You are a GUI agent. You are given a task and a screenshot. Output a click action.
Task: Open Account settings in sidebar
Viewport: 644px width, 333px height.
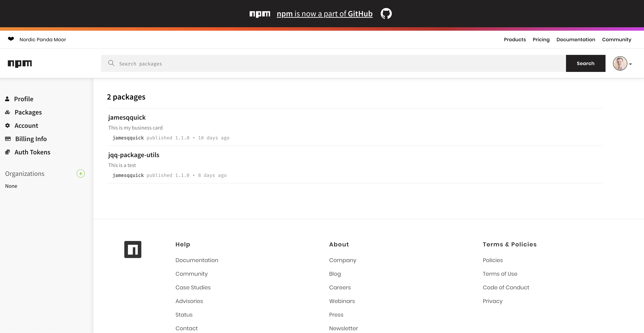coord(26,125)
